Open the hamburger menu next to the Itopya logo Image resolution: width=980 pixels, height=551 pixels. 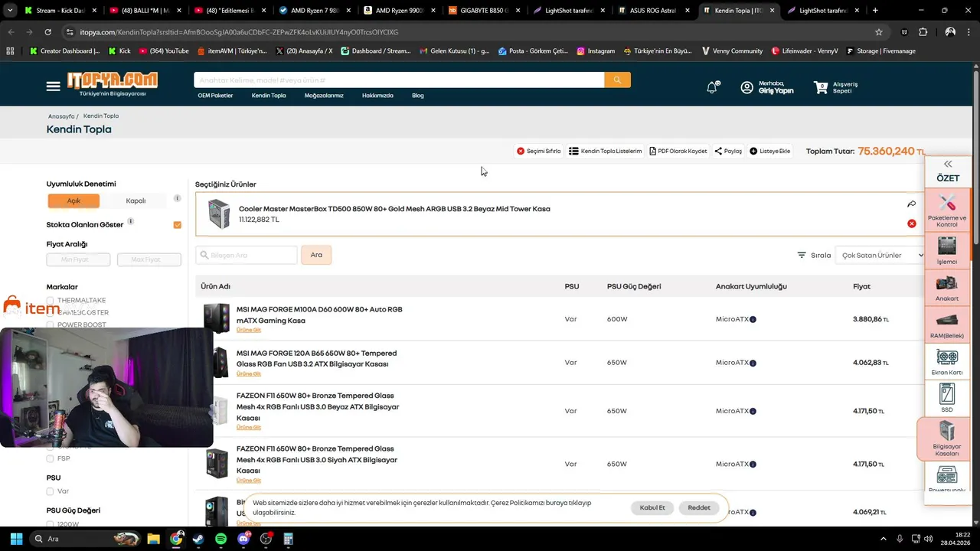click(53, 86)
